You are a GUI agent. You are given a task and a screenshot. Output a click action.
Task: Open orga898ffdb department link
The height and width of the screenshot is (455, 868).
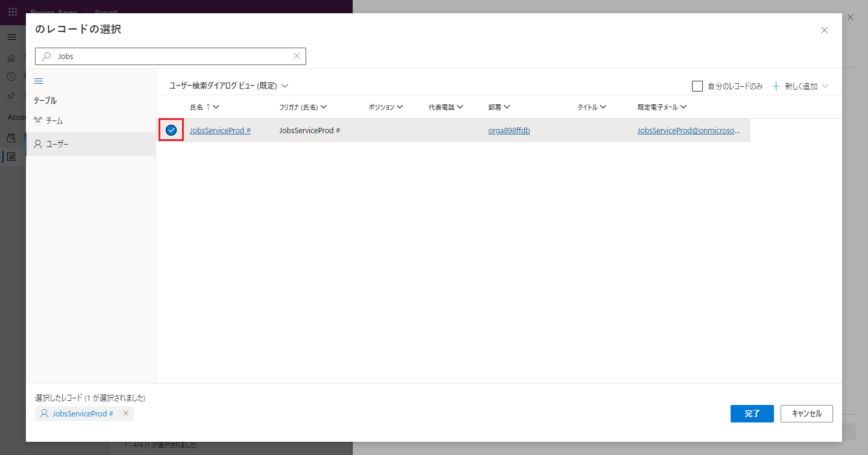click(x=509, y=130)
